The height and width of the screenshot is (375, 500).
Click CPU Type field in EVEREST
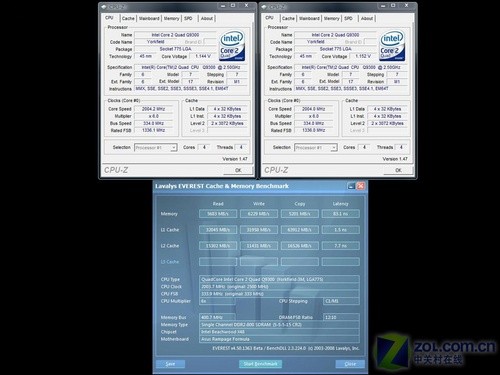(x=279, y=279)
